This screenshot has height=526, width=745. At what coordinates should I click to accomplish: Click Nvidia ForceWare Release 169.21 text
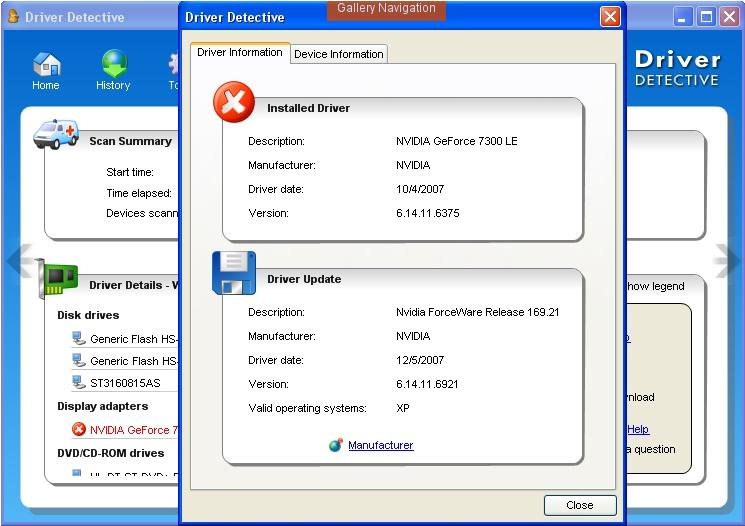478,312
